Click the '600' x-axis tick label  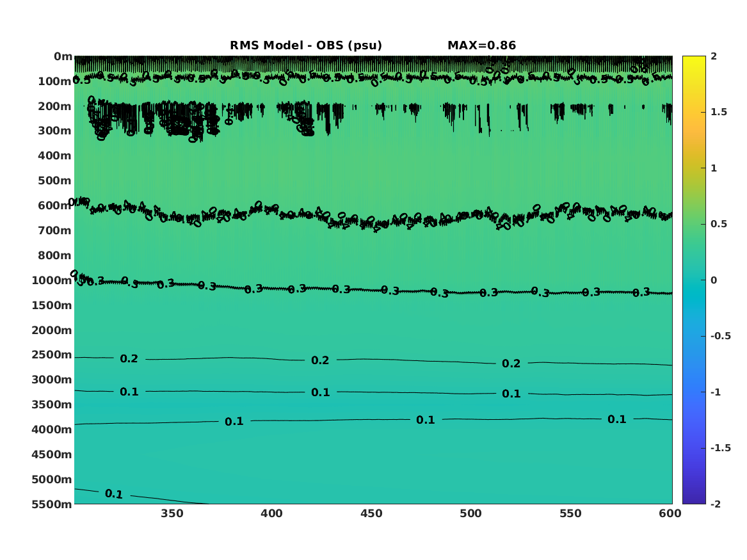click(670, 514)
